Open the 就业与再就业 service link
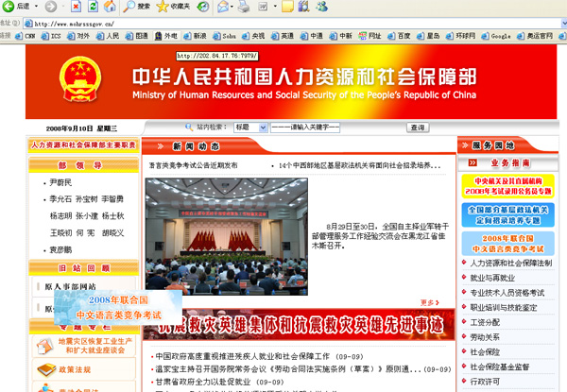 coord(492,278)
